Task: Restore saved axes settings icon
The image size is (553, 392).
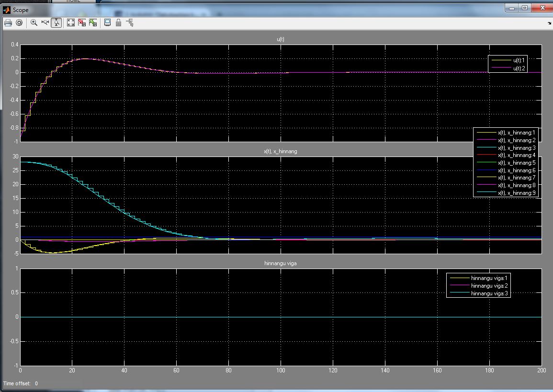Action: 93,23
